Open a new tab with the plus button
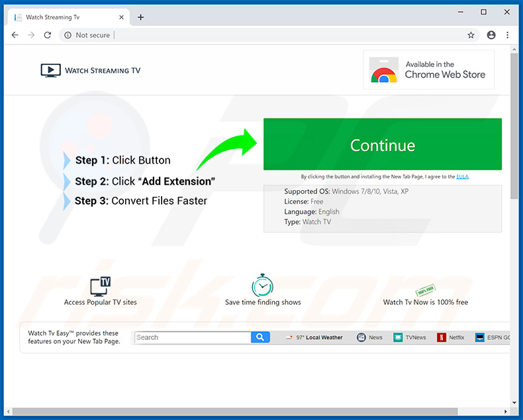 point(141,17)
